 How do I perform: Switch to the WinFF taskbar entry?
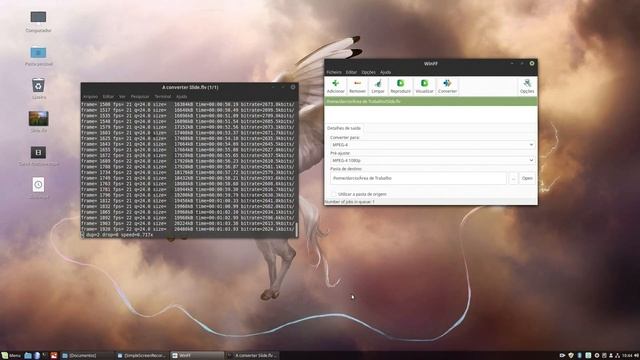click(197, 356)
